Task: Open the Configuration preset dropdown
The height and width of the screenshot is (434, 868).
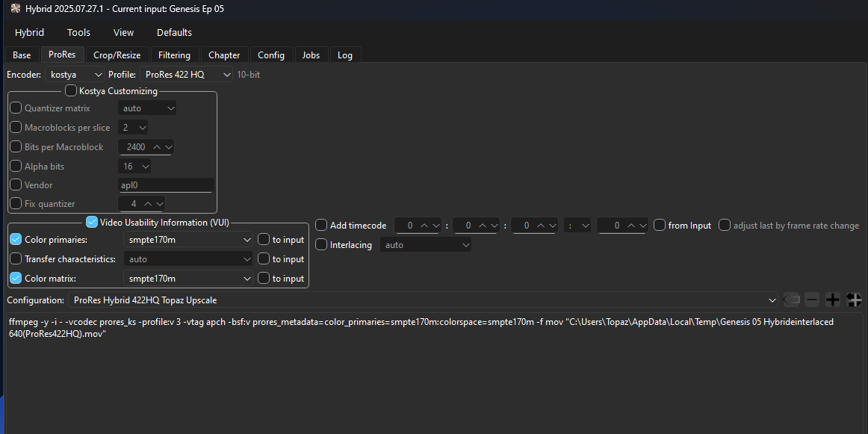Action: [x=422, y=300]
